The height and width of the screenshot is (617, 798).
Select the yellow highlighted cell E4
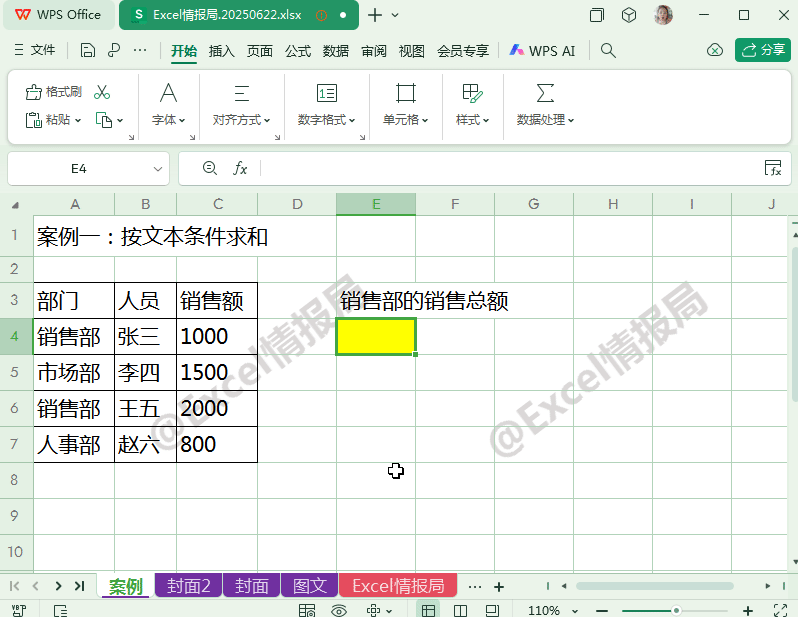pyautogui.click(x=376, y=336)
